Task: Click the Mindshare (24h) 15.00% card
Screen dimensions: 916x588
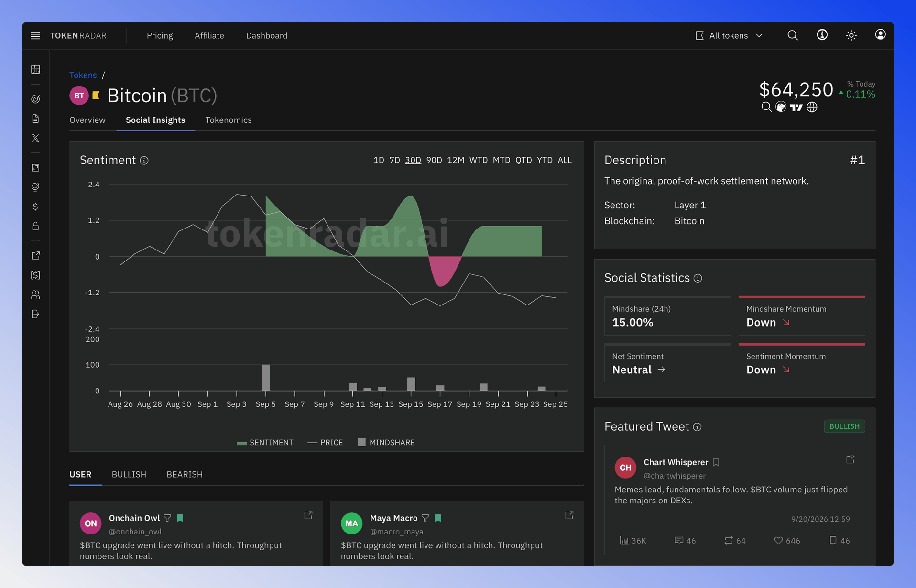Action: click(667, 316)
